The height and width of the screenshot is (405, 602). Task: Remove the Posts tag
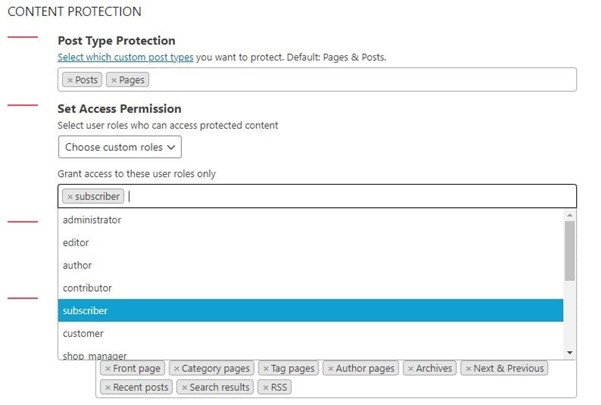(69, 80)
